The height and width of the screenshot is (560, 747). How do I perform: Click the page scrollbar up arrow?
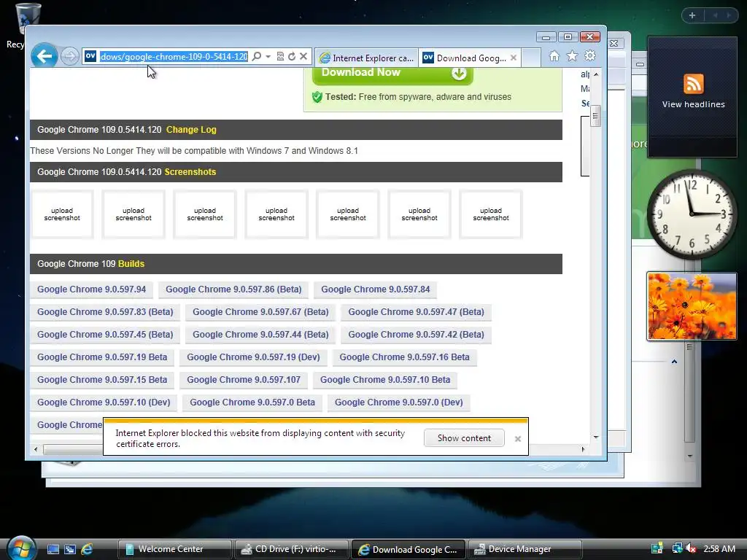[595, 75]
